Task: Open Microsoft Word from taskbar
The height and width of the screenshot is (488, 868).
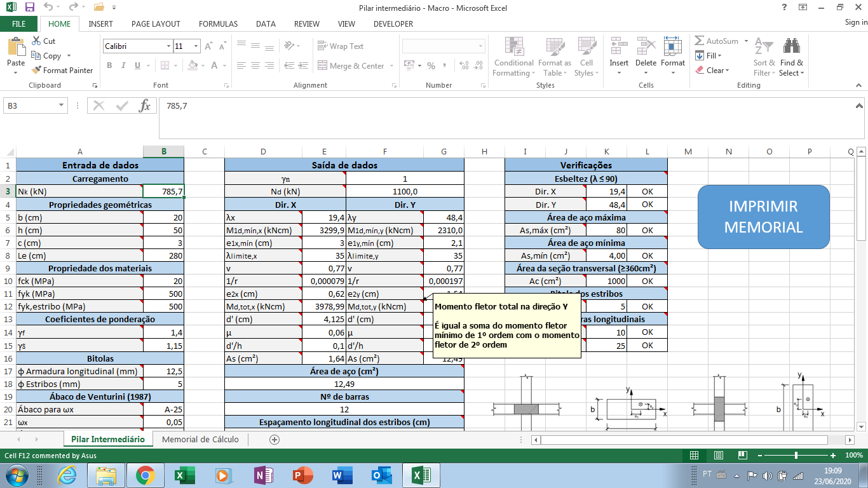Action: coord(341,475)
